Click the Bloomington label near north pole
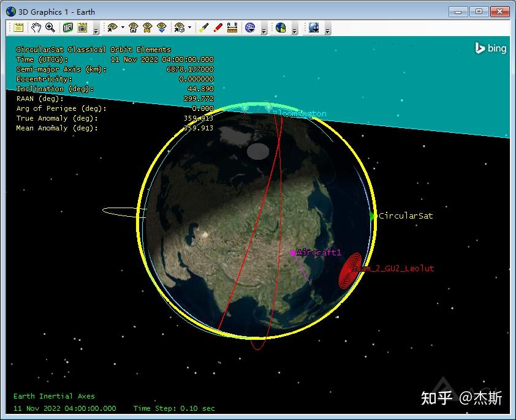Image resolution: width=516 pixels, height=420 pixels. coord(300,114)
